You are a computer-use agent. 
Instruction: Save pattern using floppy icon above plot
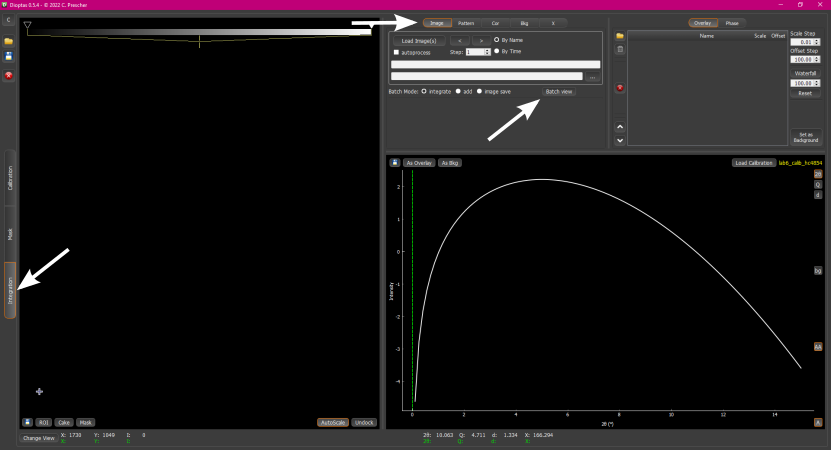[395, 163]
